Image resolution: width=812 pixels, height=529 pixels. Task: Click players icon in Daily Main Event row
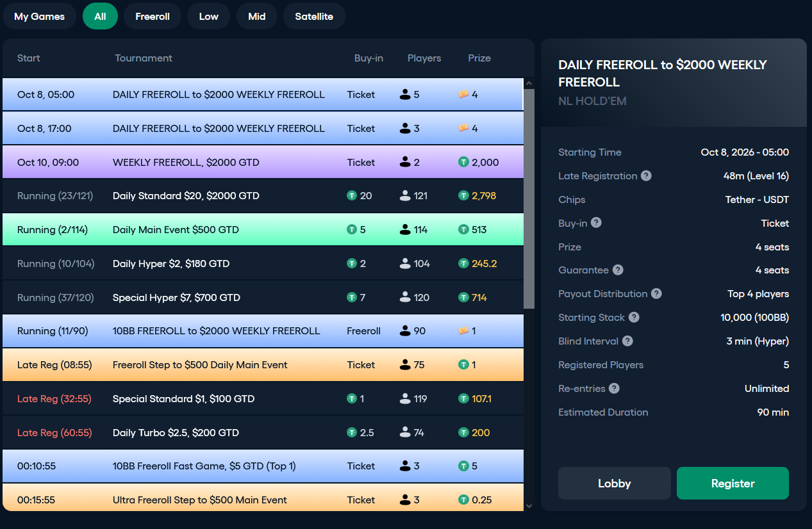pos(404,230)
